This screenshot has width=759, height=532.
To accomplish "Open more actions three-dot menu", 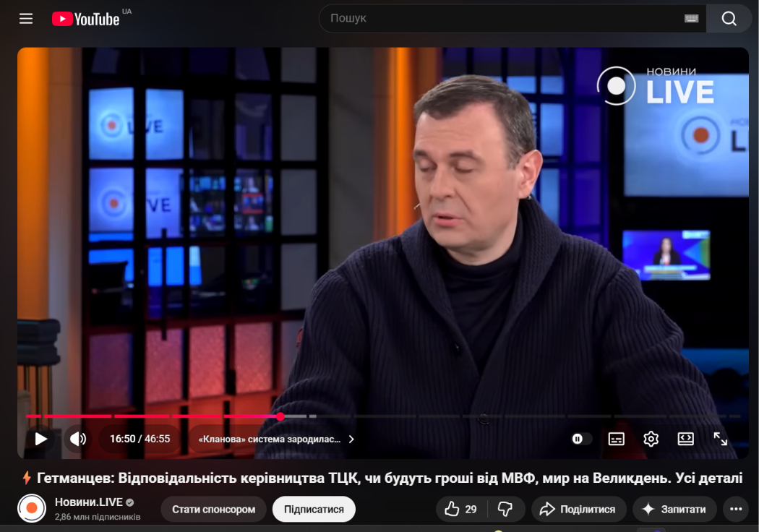I will pyautogui.click(x=736, y=510).
